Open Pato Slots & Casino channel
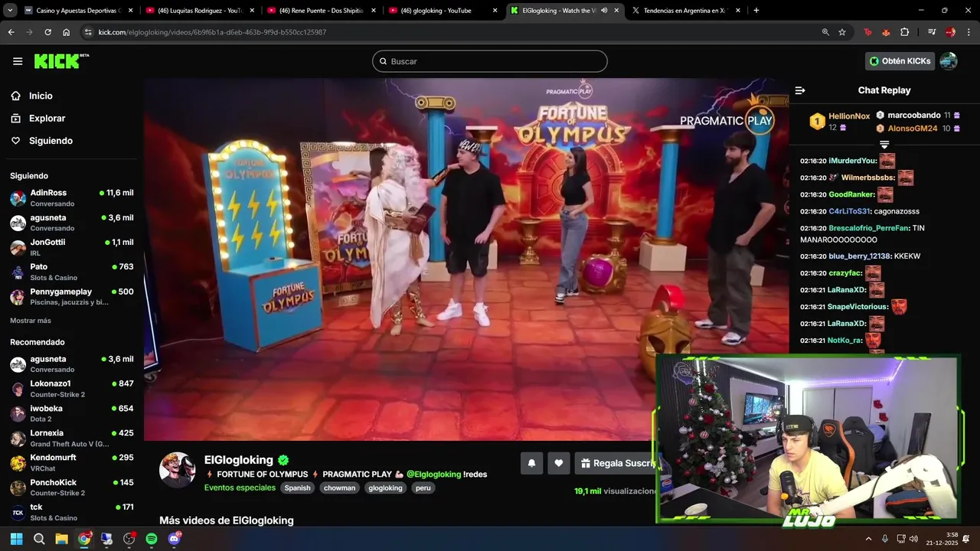 coord(72,272)
